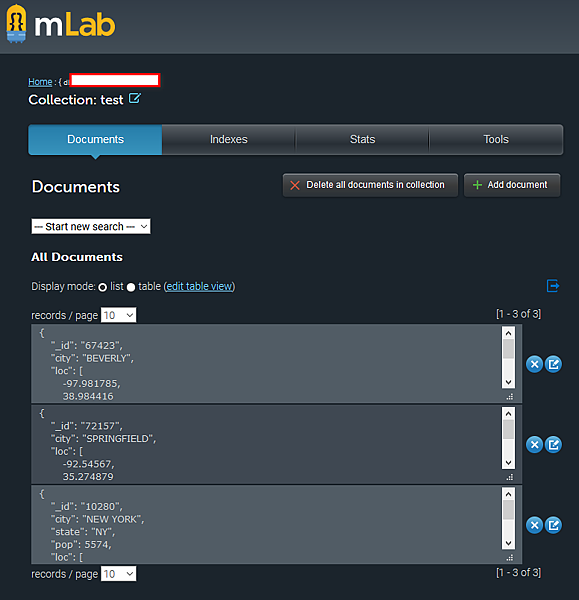Click resize grip of NEW YORK document box
Screen dimensions: 579x600
[x=510, y=558]
